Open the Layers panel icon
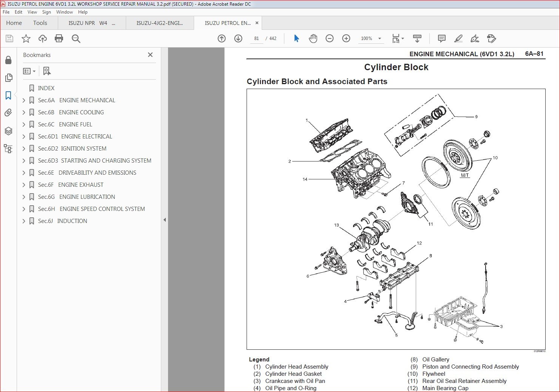Viewport: 560px width, 392px height. point(8,131)
